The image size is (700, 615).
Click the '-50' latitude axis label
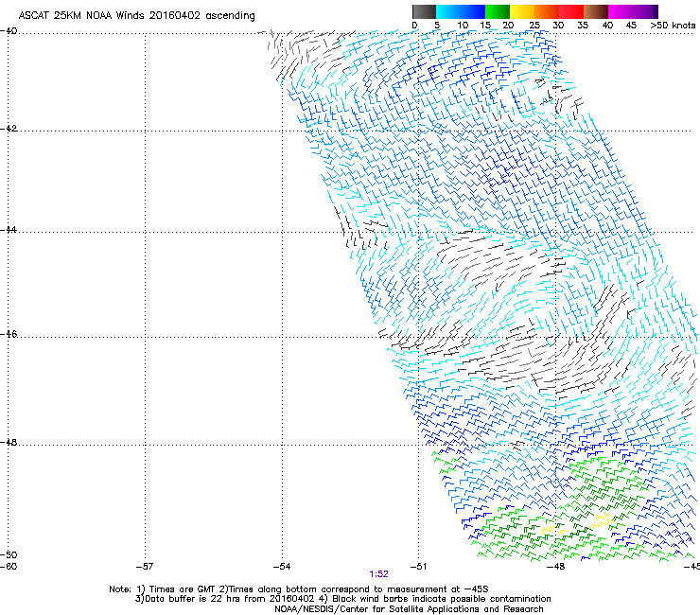click(9, 554)
